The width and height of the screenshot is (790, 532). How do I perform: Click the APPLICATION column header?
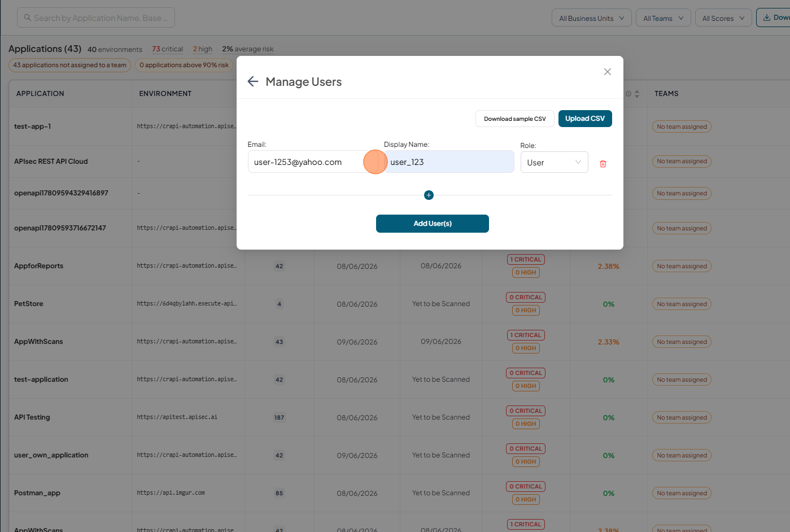tap(40, 94)
